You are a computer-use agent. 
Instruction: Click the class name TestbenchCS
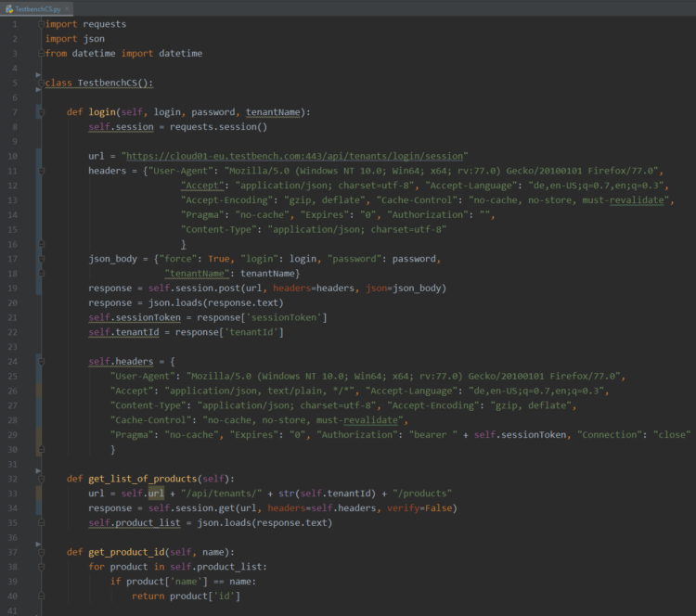pos(108,83)
